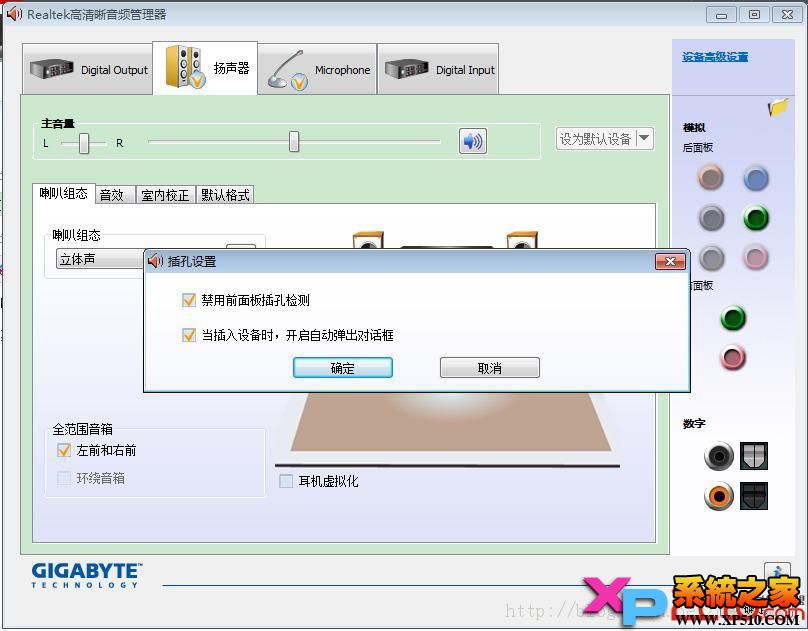Viewport: 808px width, 631px height.
Task: Uncheck the 左前和右前 option
Action: tap(64, 449)
